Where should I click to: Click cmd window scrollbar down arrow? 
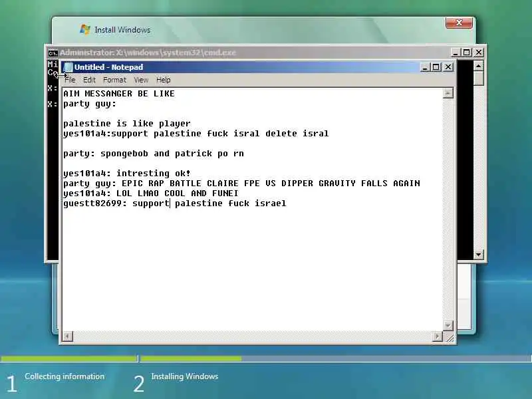(478, 255)
